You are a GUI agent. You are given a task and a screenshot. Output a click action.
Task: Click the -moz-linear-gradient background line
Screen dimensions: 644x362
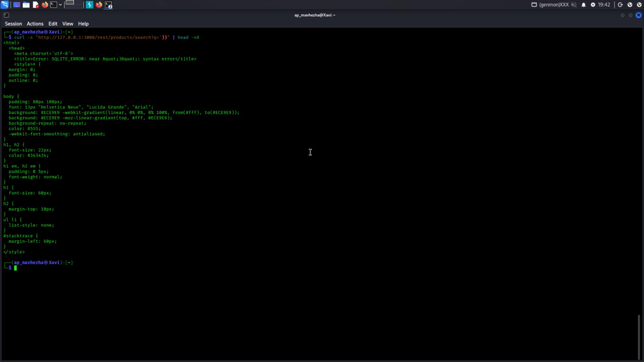[90, 118]
